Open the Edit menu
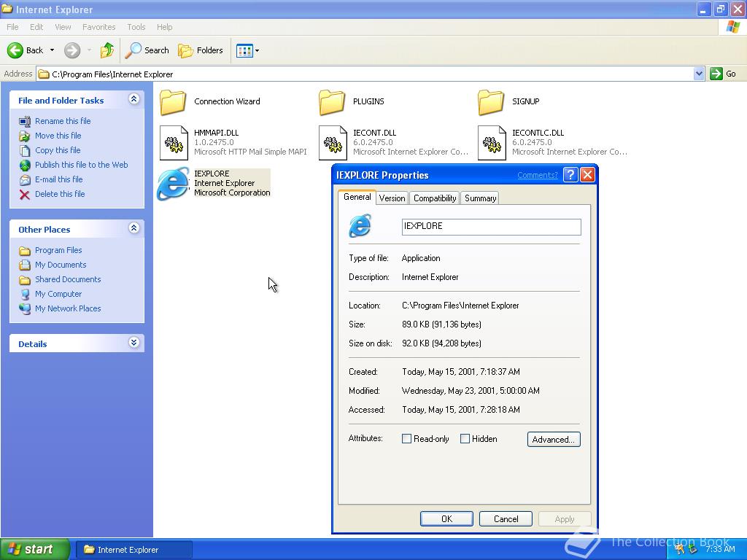Screen dimensions: 747x560 pyautogui.click(x=36, y=27)
